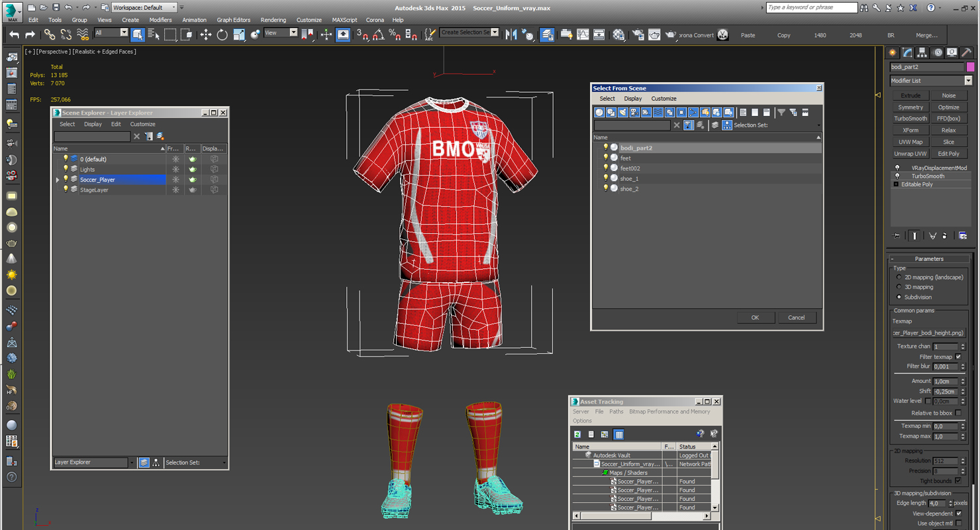The image size is (980, 530).
Task: Toggle the View-dependent checkbox
Action: coord(958,513)
